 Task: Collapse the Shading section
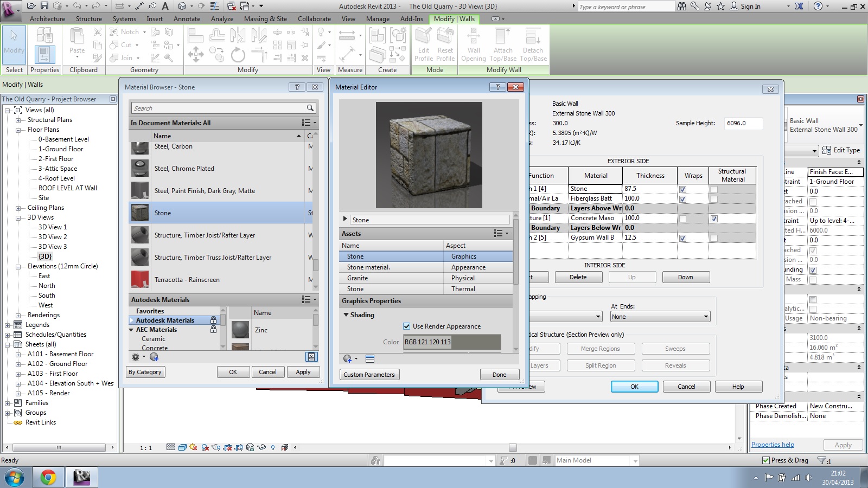point(346,315)
